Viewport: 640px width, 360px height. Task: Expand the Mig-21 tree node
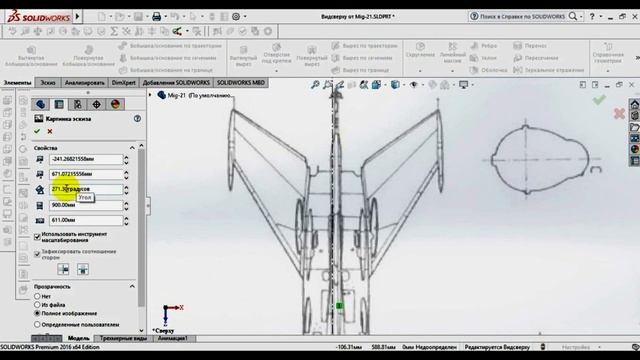coord(150,95)
